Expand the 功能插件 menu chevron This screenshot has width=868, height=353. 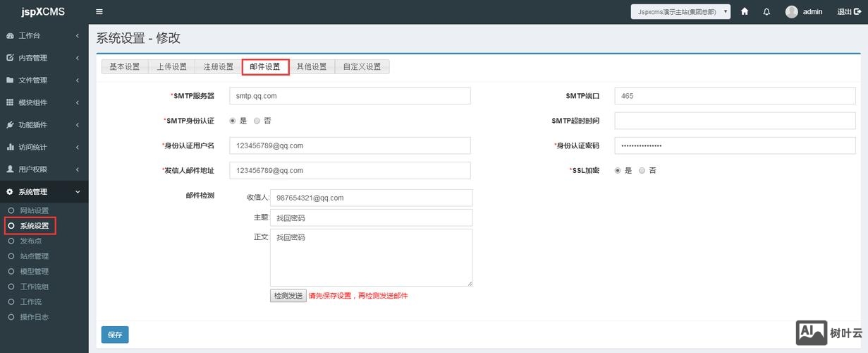click(77, 125)
